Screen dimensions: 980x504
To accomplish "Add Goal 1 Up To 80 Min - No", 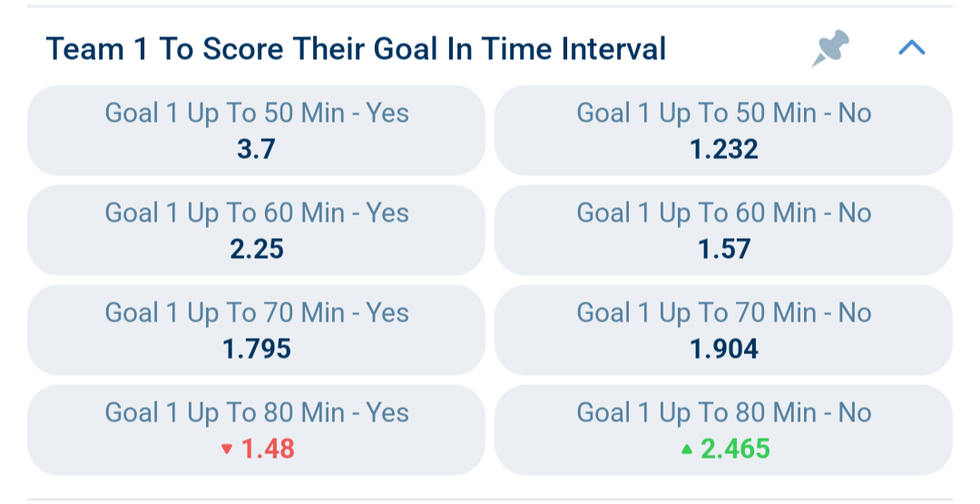I will [x=723, y=430].
